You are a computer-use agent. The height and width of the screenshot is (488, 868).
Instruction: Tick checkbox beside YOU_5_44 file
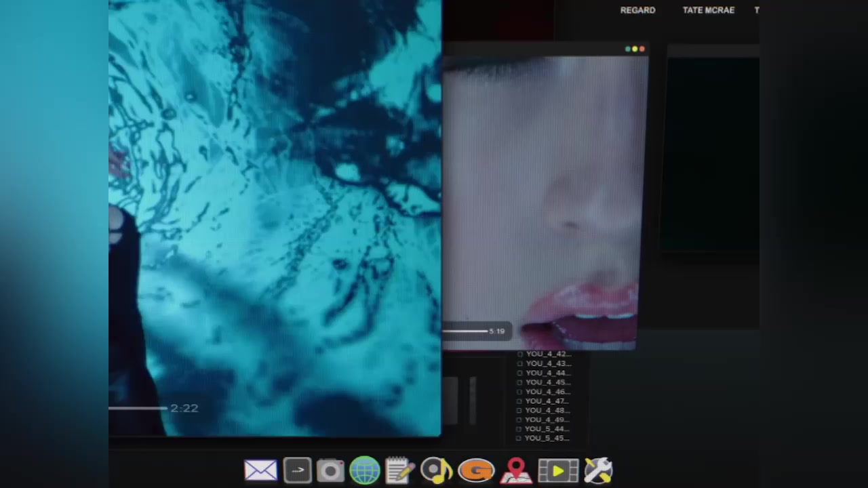[520, 429]
